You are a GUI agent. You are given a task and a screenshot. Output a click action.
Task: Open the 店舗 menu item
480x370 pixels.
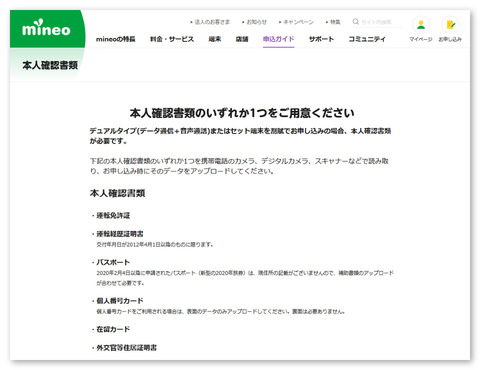(242, 39)
